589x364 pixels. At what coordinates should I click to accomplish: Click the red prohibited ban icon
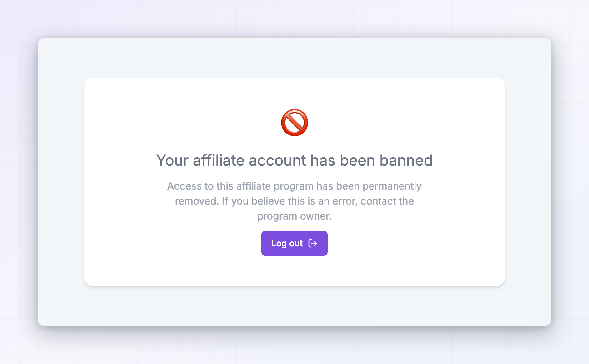click(x=294, y=123)
